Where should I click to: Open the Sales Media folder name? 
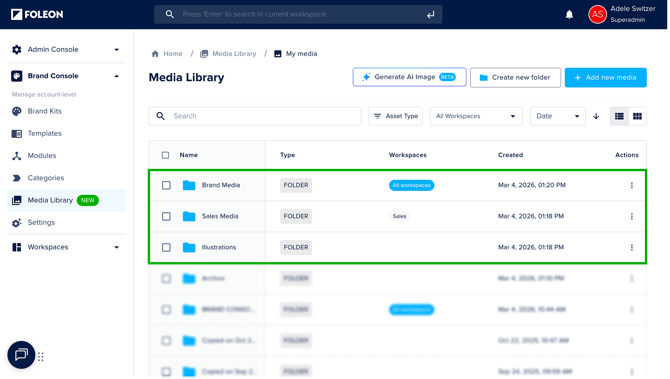point(220,217)
